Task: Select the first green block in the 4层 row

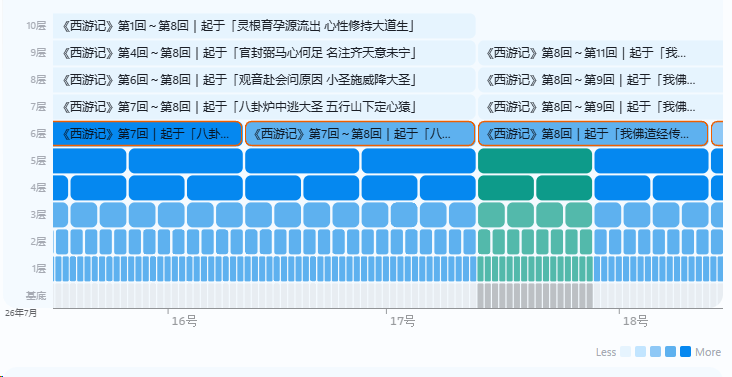Action: (506, 188)
